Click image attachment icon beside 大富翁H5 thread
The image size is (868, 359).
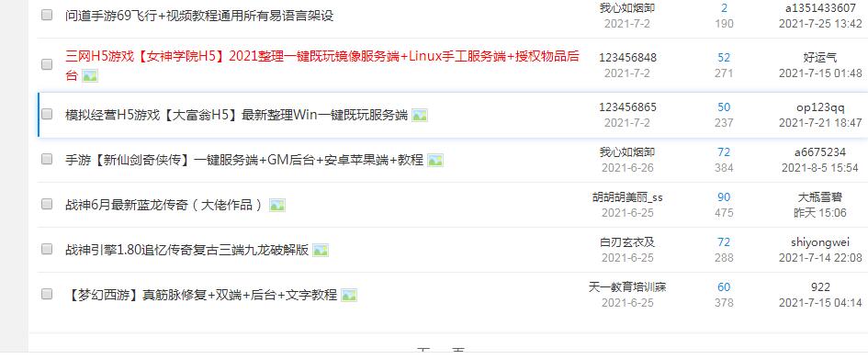[x=420, y=116]
